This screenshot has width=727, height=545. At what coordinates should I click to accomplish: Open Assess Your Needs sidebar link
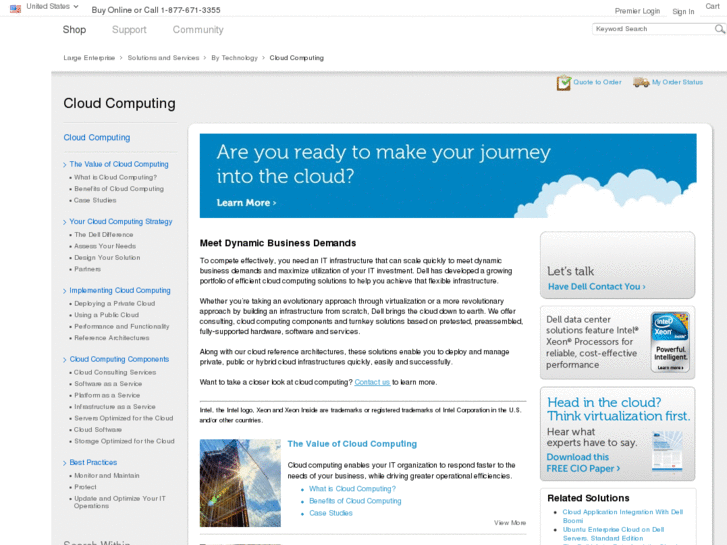click(105, 246)
